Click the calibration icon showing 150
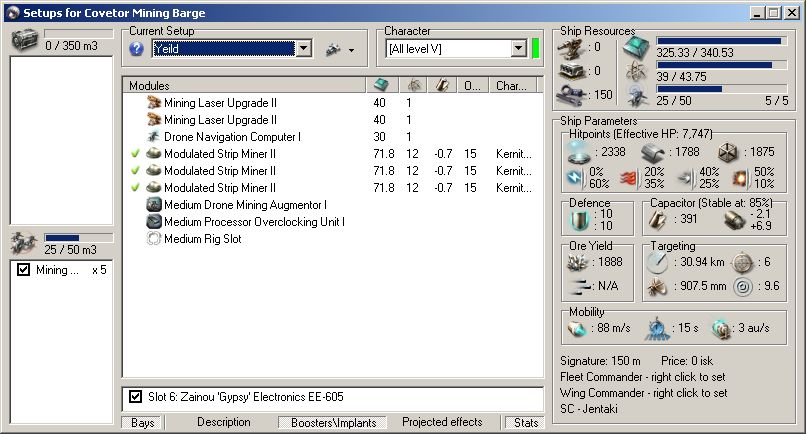Screen dimensions: 806x434 (x=571, y=95)
